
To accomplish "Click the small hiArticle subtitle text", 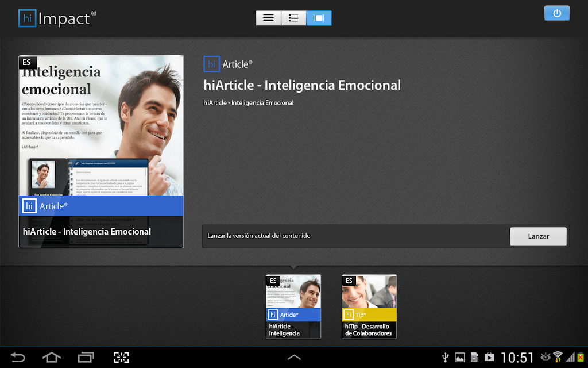I will [249, 103].
